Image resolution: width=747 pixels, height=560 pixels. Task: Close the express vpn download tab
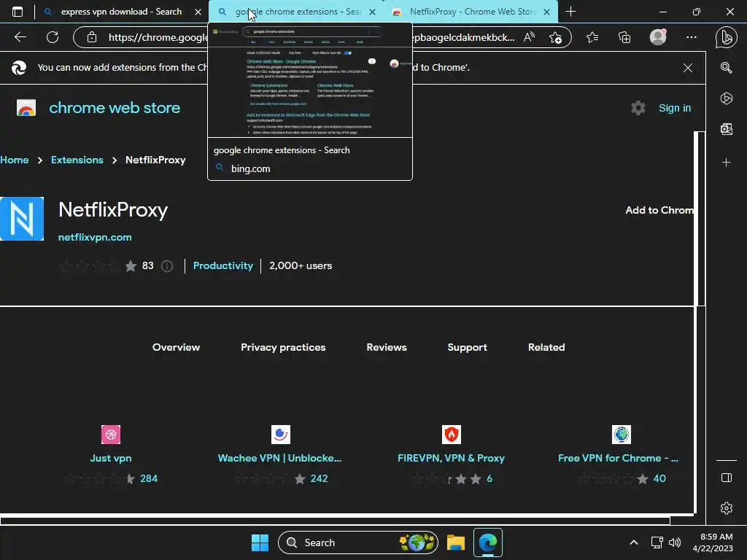[198, 12]
